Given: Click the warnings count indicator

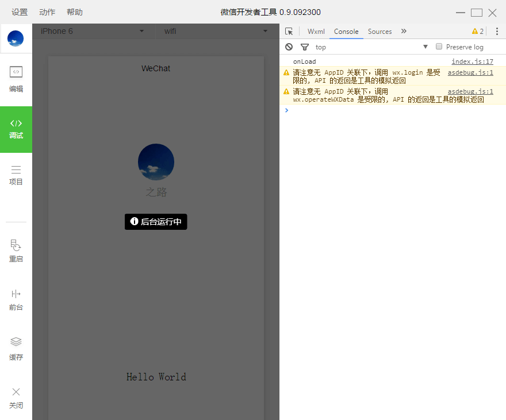Looking at the screenshot, I should (478, 31).
